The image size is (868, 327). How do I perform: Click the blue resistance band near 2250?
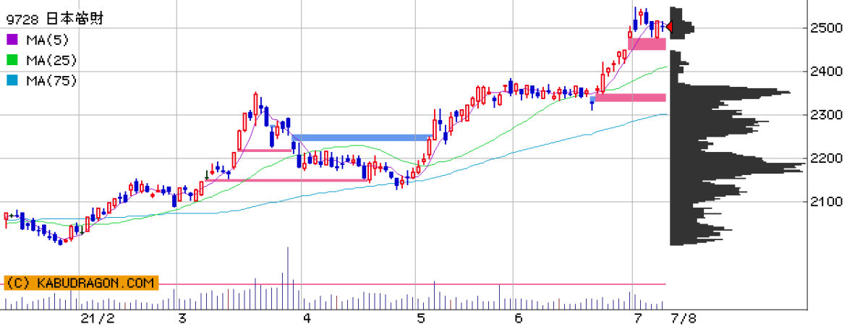[x=362, y=137]
